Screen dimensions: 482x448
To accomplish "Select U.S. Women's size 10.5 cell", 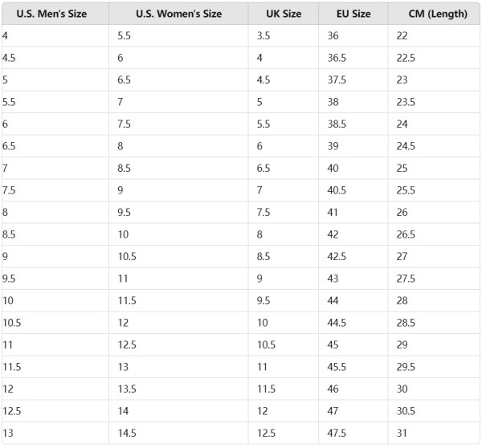I will tap(127, 256).
